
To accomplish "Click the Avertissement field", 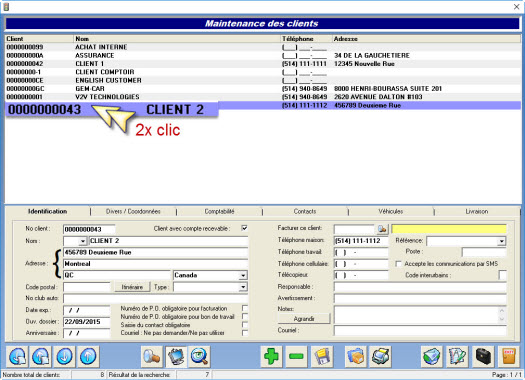I will click(x=420, y=298).
